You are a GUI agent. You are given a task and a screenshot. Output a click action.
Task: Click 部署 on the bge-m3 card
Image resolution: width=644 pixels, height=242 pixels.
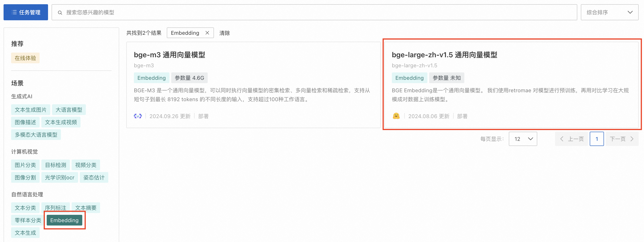click(203, 116)
